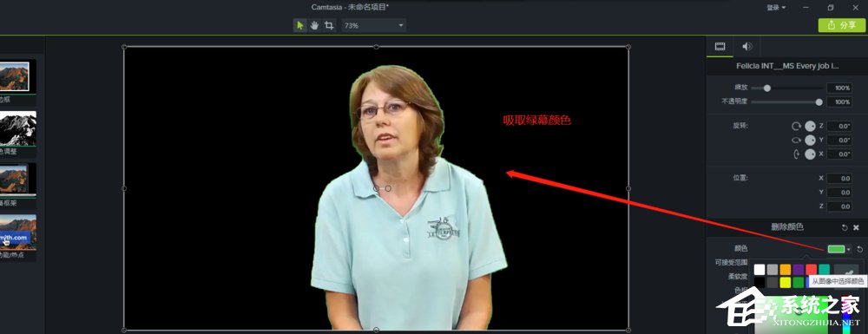The image size is (868, 334).
Task: Remove the 删除颜色 effect with the X
Action: pyautogui.click(x=856, y=227)
